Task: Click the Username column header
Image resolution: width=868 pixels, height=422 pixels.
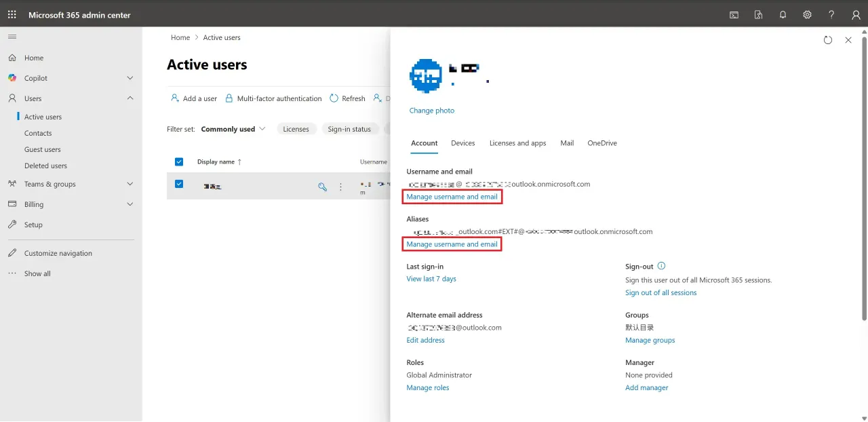Action: coord(374,161)
